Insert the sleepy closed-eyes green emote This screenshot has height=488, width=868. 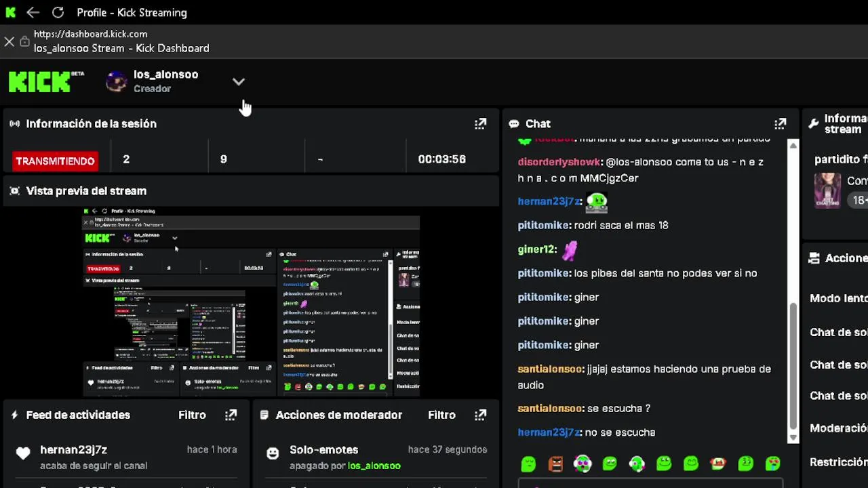(528, 464)
